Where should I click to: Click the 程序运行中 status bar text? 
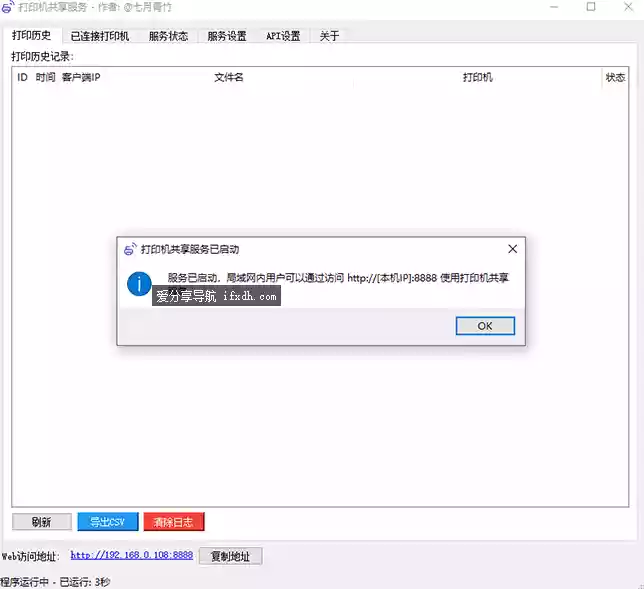click(55, 582)
